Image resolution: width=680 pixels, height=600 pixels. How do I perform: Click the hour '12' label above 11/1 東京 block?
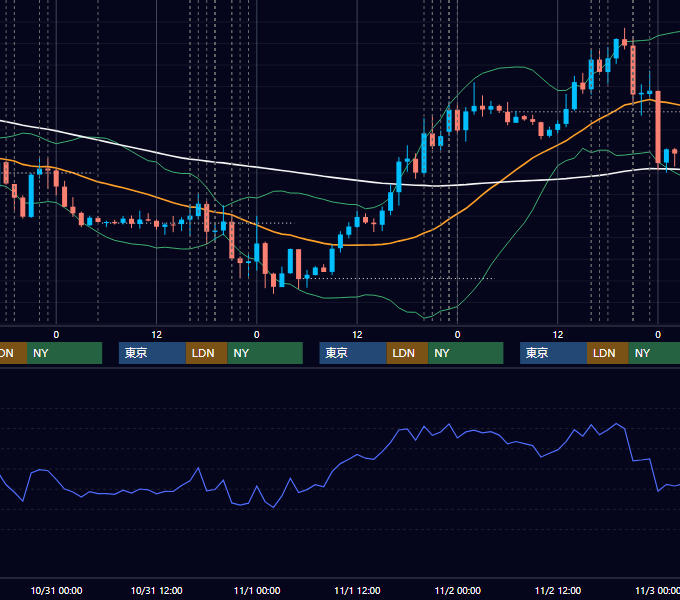(x=357, y=335)
